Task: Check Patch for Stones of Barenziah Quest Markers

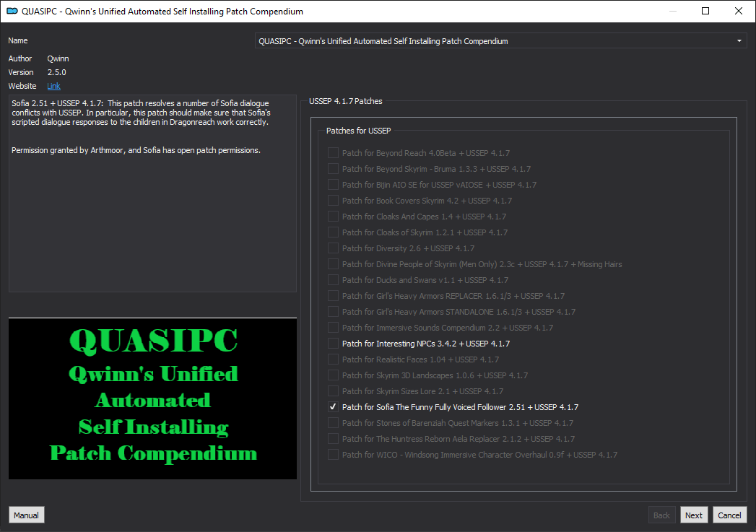Action: [x=333, y=423]
